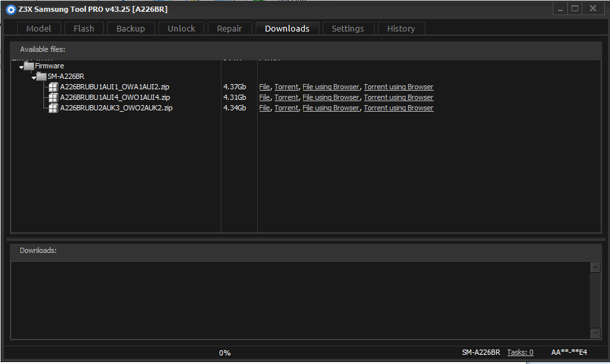Select the Unlock tab
Viewport: 610px width, 364px height.
click(181, 28)
